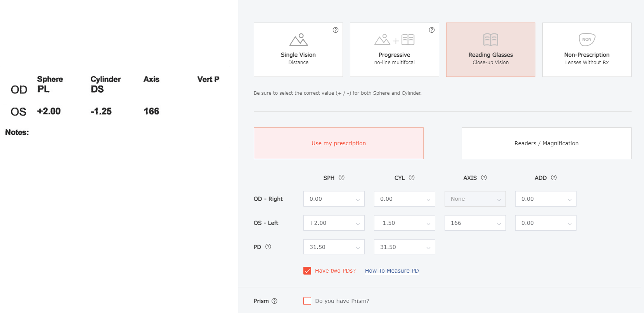Click the Prism help question icon
The height and width of the screenshot is (313, 644).
tap(274, 301)
